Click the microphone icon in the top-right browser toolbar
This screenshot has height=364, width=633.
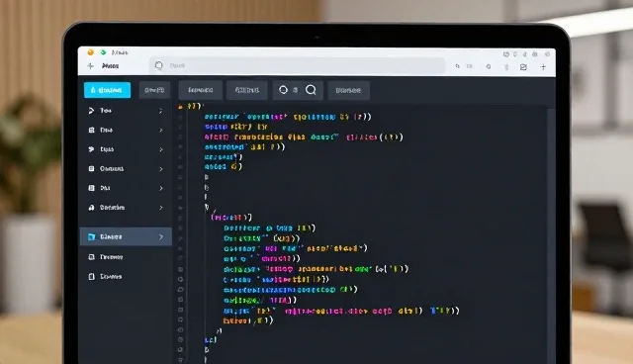pos(506,67)
